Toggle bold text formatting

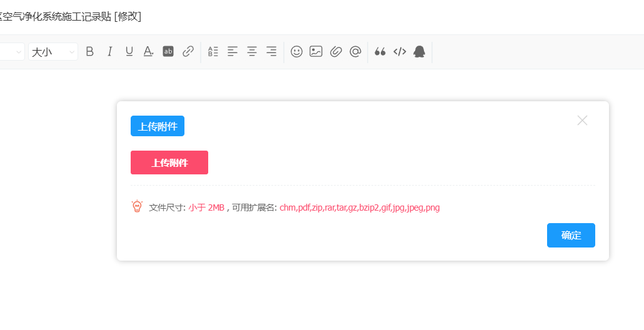[90, 52]
